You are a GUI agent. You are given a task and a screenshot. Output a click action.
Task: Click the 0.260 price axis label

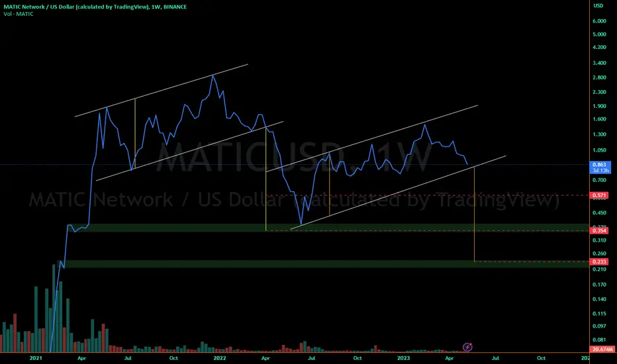tap(599, 254)
